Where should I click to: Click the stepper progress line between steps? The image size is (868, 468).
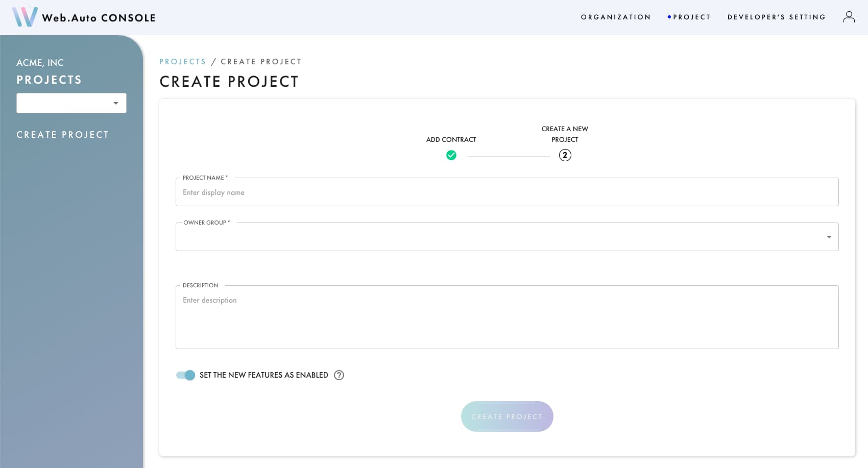point(508,155)
